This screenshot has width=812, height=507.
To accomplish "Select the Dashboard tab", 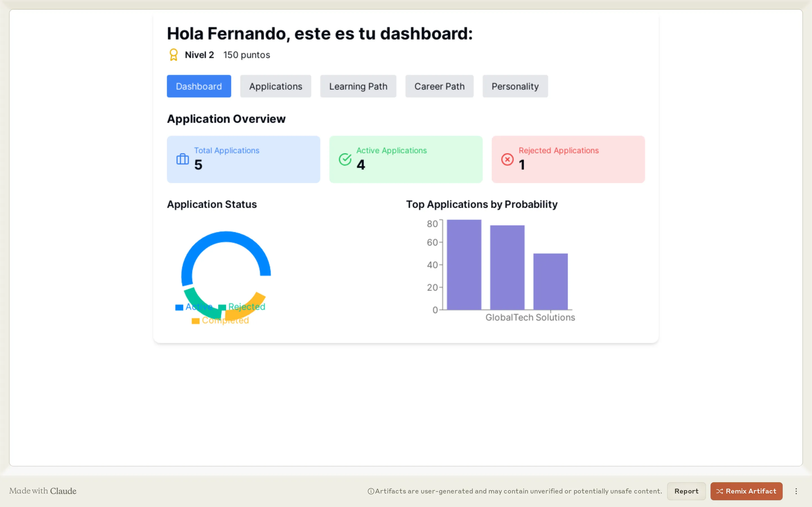I will click(x=198, y=86).
